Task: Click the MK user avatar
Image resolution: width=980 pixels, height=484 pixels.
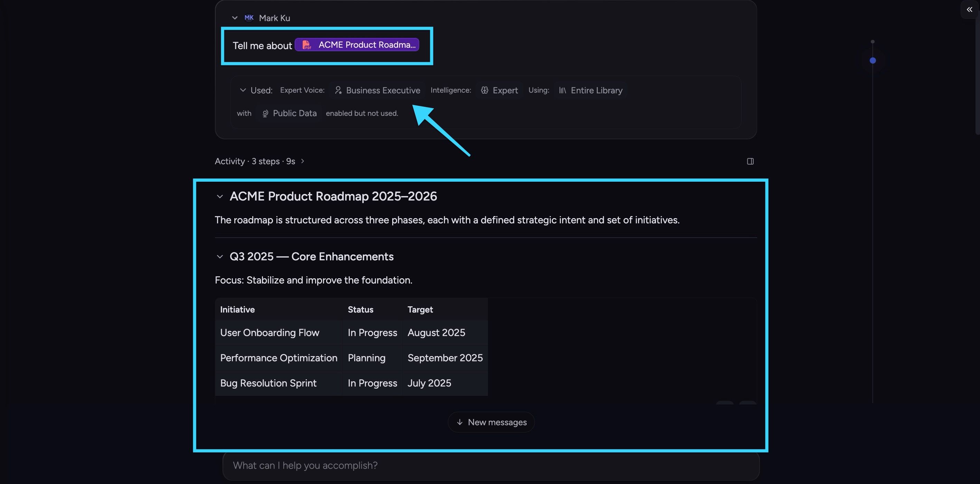Action: (249, 18)
